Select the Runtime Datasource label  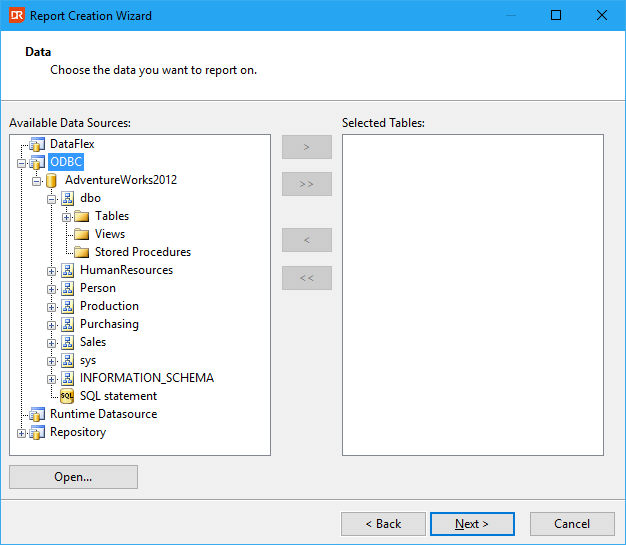pos(103,414)
